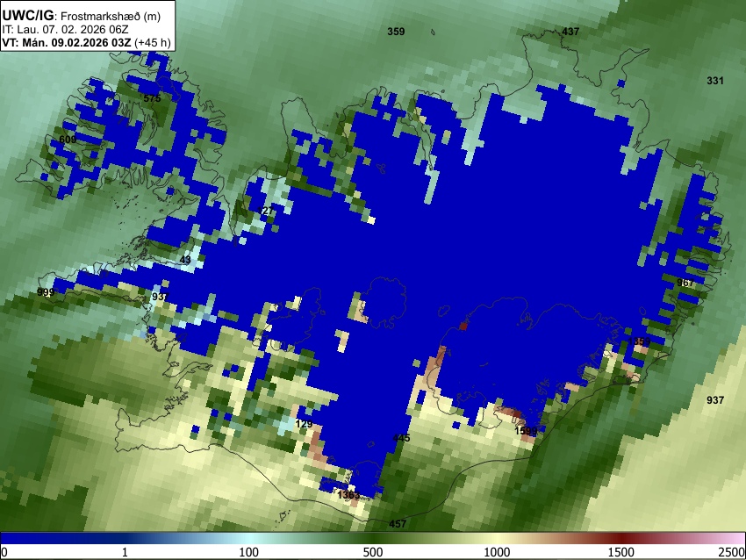The width and height of the screenshot is (746, 560).
Task: Select the '1000' tick on the color scale
Action: 497,552
